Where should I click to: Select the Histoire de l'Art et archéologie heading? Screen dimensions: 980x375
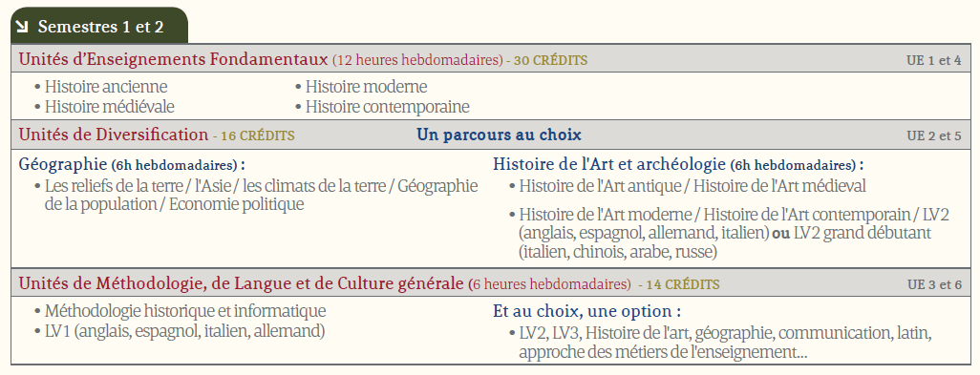pyautogui.click(x=678, y=165)
